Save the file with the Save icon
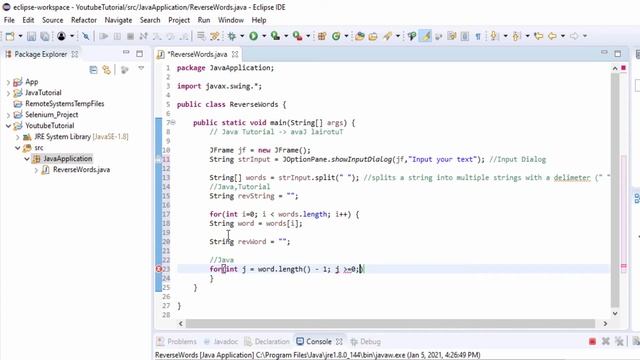 [31, 36]
